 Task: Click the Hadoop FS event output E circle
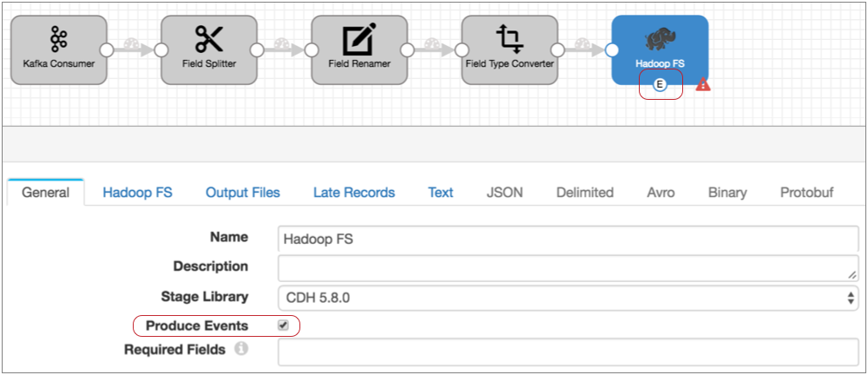[660, 85]
